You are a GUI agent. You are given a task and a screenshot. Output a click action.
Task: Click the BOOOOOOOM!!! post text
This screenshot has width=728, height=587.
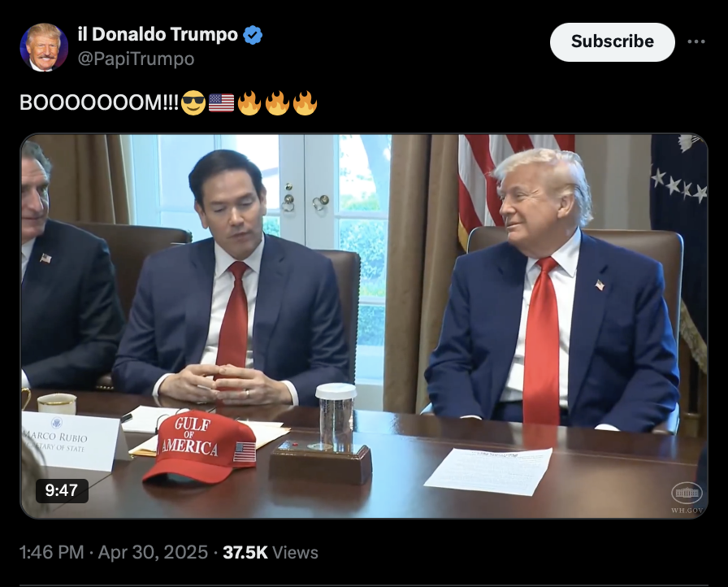99,102
